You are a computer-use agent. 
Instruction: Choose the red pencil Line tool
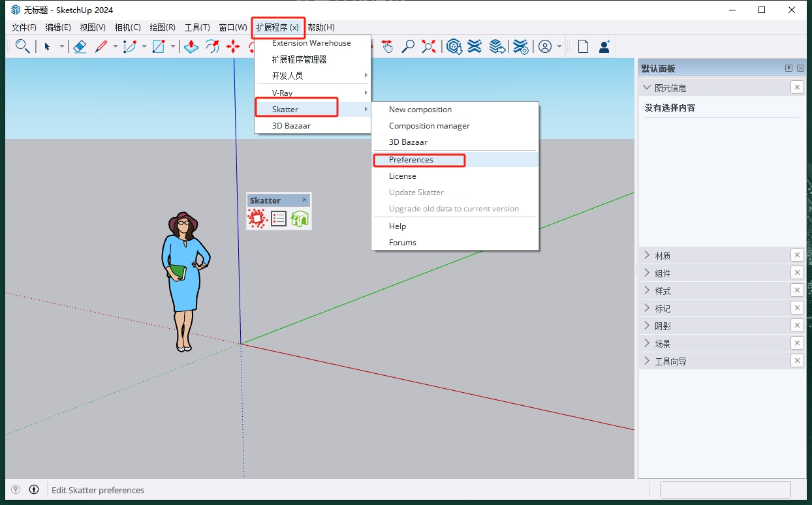(x=101, y=46)
